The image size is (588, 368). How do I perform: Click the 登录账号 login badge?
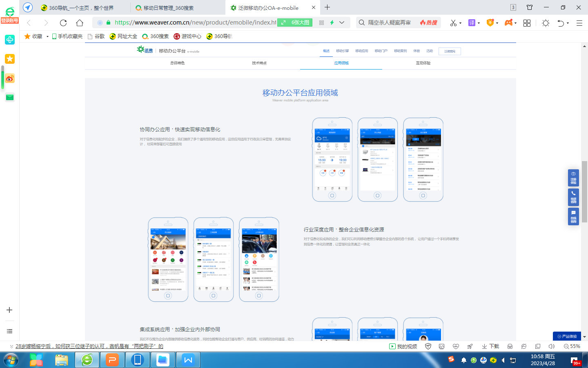click(x=9, y=20)
